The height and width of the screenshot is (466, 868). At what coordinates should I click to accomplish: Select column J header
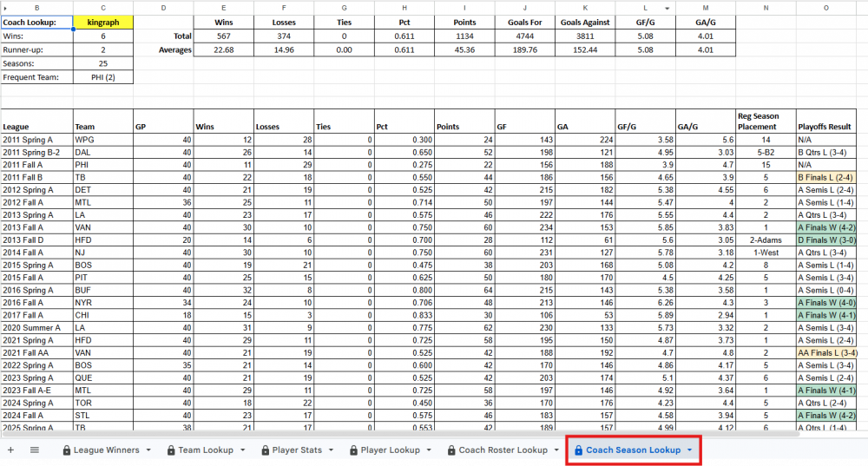(x=525, y=8)
